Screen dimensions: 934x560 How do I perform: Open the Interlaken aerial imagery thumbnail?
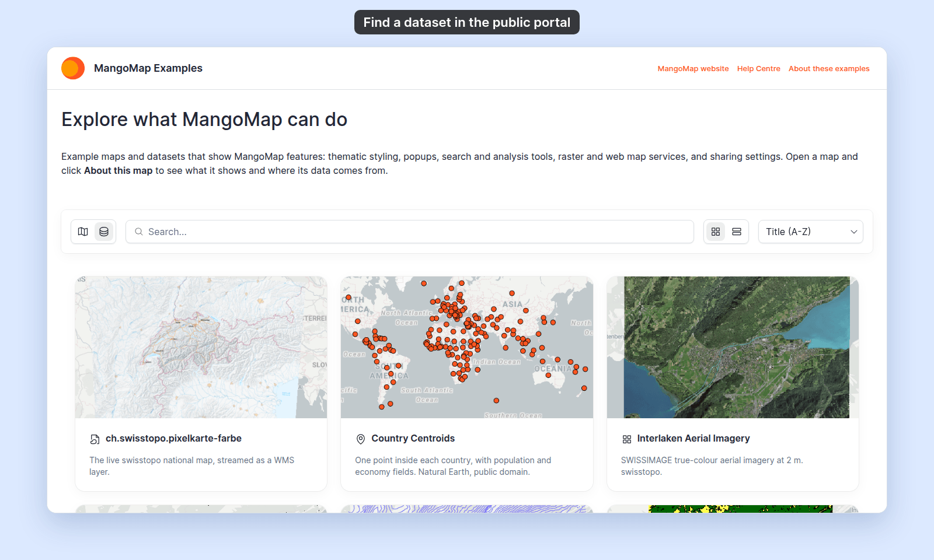click(x=733, y=347)
